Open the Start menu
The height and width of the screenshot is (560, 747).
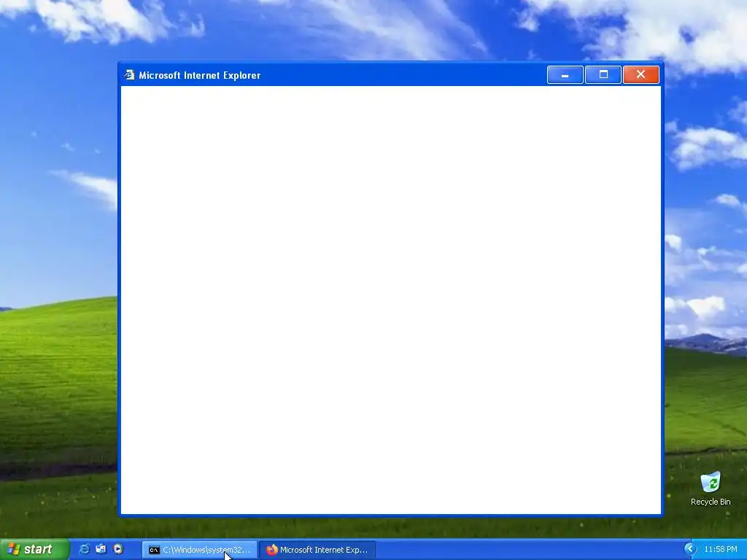(x=34, y=549)
